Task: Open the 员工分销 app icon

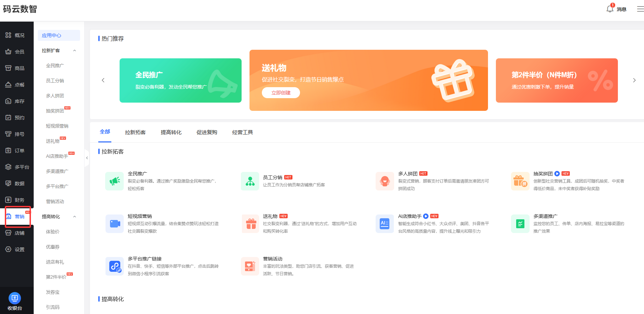Action: 250,181
